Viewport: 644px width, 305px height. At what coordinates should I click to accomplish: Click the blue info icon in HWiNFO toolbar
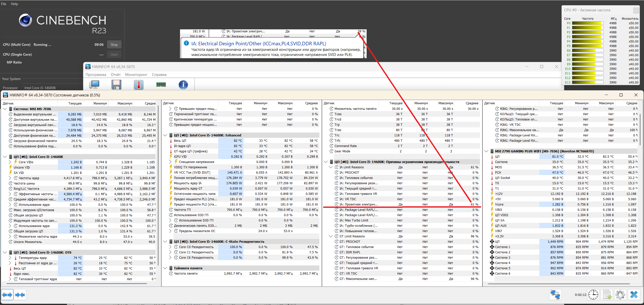pyautogui.click(x=183, y=85)
